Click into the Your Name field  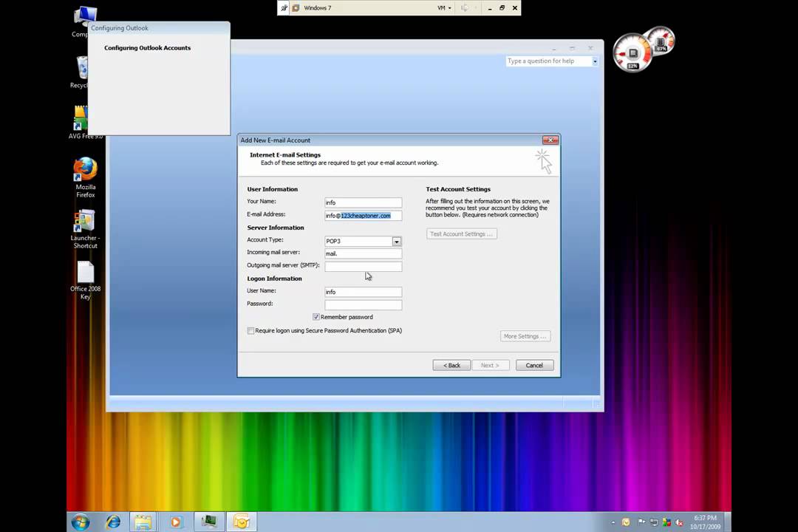[364, 202]
